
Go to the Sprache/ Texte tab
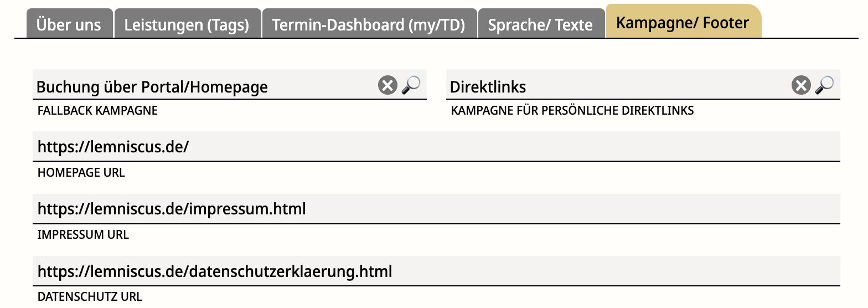coord(541,24)
